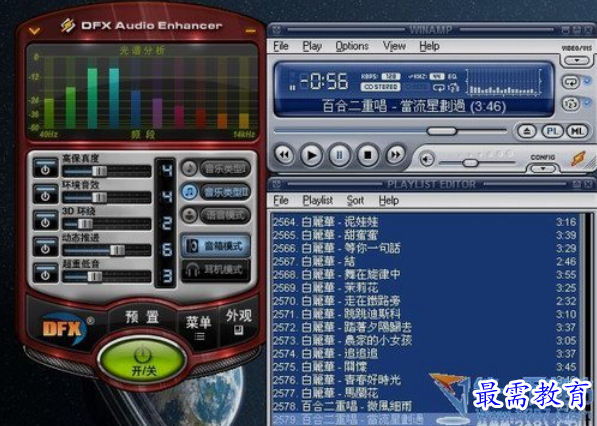Viewport: 597px width, 426px height.
Task: Minimize DFX with the orange dash button
Action: (250, 30)
